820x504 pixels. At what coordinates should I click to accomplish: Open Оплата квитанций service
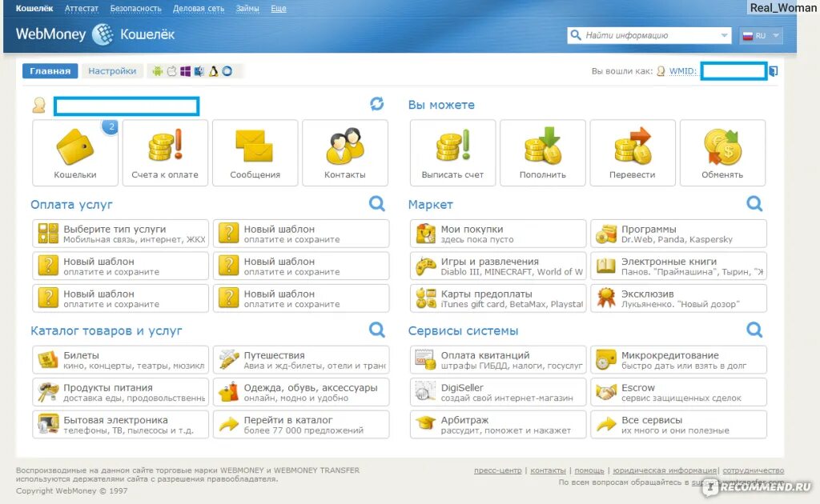coord(498,360)
